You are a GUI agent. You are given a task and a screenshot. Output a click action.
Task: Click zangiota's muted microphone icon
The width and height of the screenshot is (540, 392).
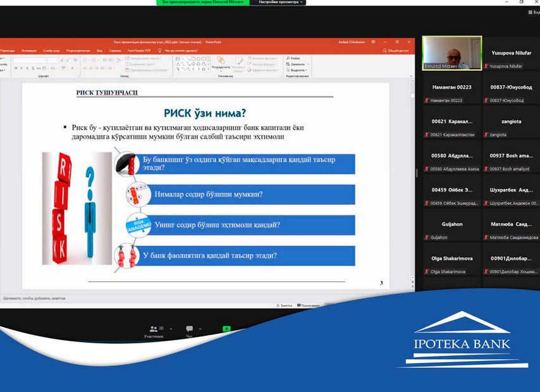[x=486, y=134]
